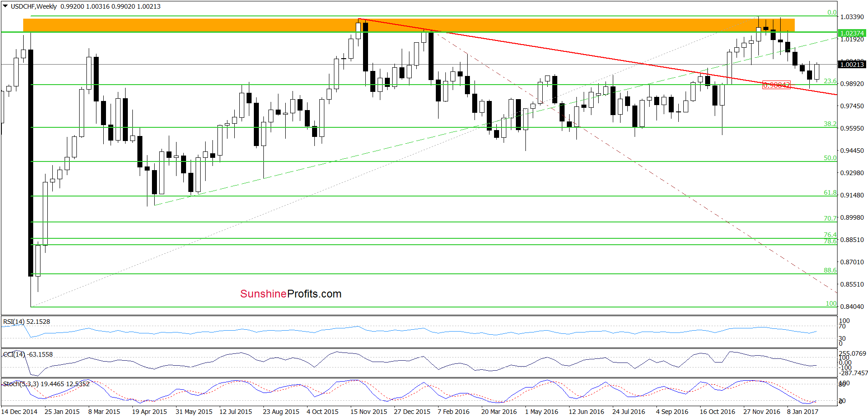Click the 1.03390 price axis label
The width and height of the screenshot is (868, 418).
coord(852,17)
